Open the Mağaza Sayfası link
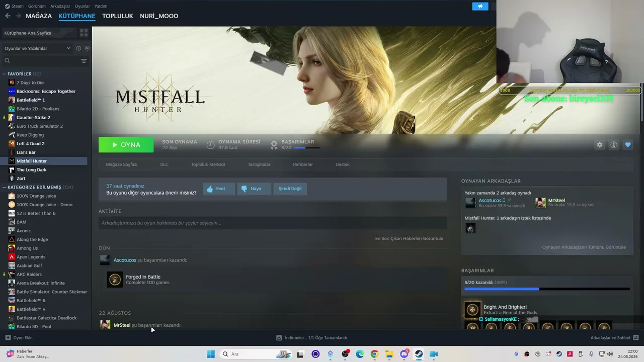Image resolution: width=644 pixels, height=362 pixels. click(122, 164)
